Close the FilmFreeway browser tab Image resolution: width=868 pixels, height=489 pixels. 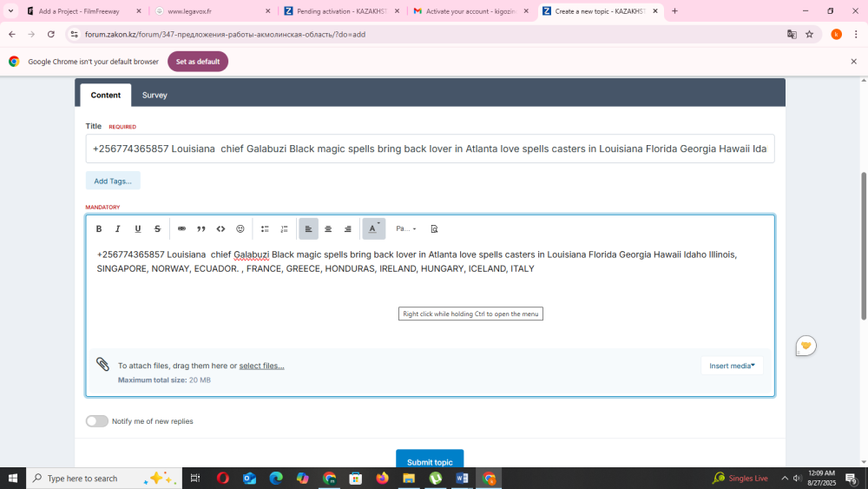click(x=138, y=11)
